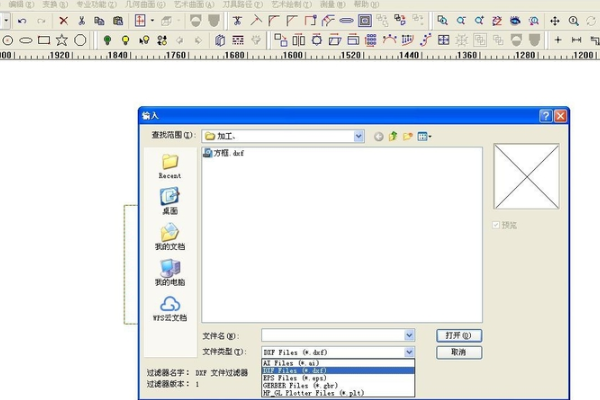Go to 我的文档 shortcut
Viewport: 600px width, 400px height.
tap(170, 237)
